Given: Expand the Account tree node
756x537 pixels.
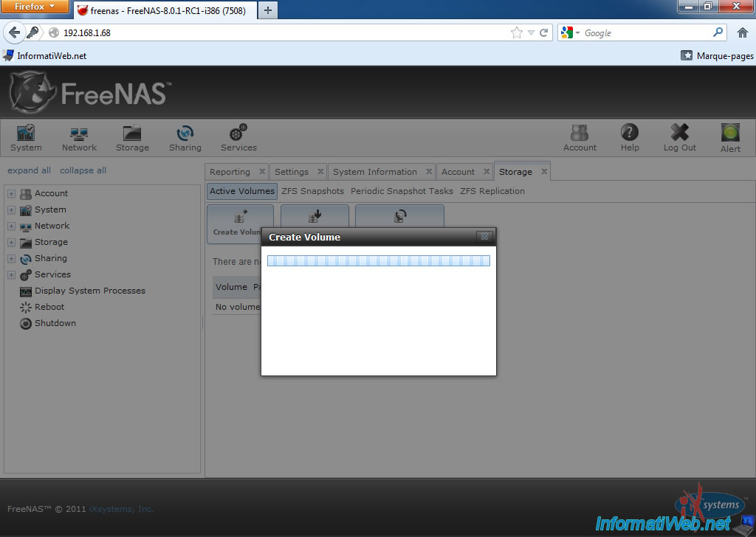Looking at the screenshot, I should click(10, 193).
